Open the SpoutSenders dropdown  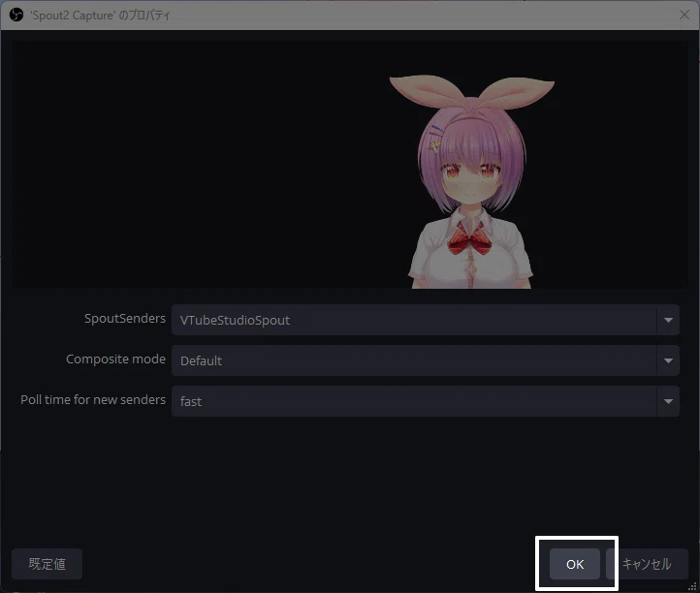click(x=426, y=320)
